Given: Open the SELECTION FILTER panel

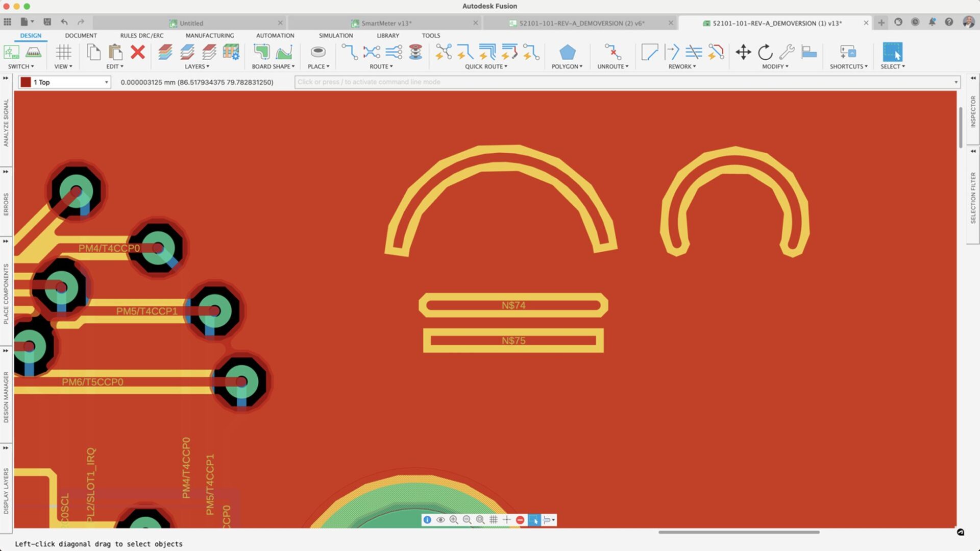Looking at the screenshot, I should [x=973, y=197].
